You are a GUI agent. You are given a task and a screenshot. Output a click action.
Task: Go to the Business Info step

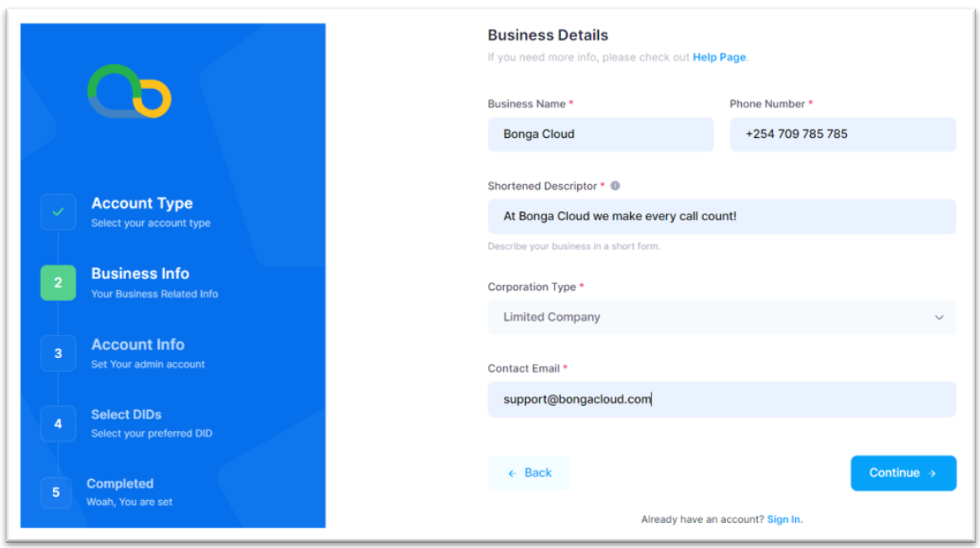click(140, 274)
